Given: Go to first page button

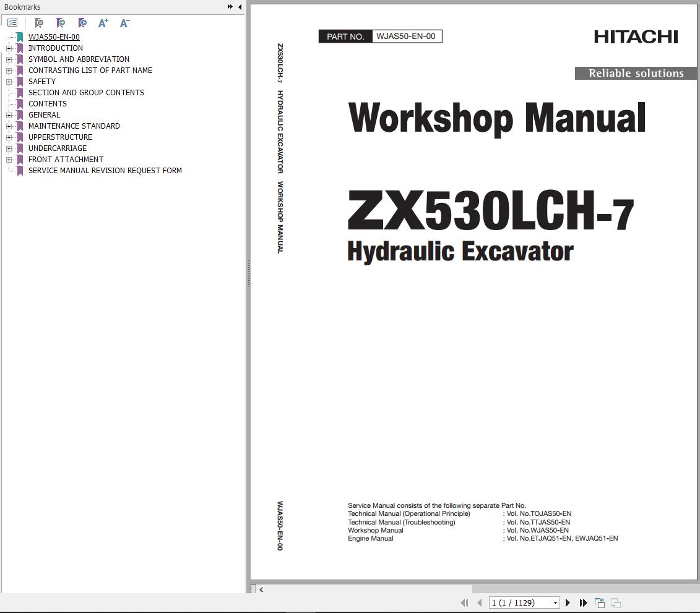Looking at the screenshot, I should (x=464, y=602).
